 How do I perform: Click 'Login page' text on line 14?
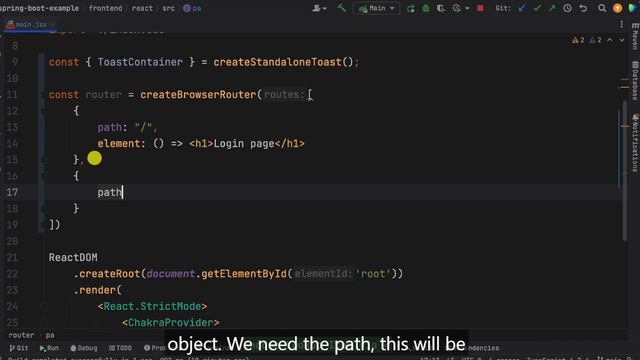tap(244, 144)
